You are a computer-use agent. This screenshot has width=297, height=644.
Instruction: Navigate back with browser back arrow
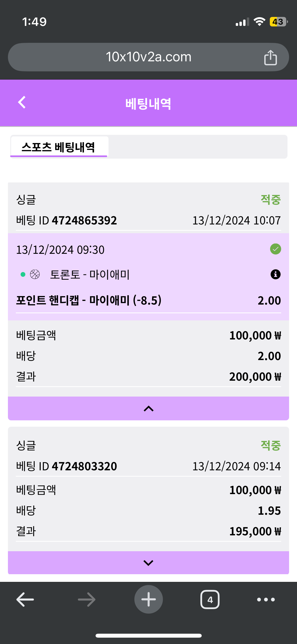[x=25, y=599]
